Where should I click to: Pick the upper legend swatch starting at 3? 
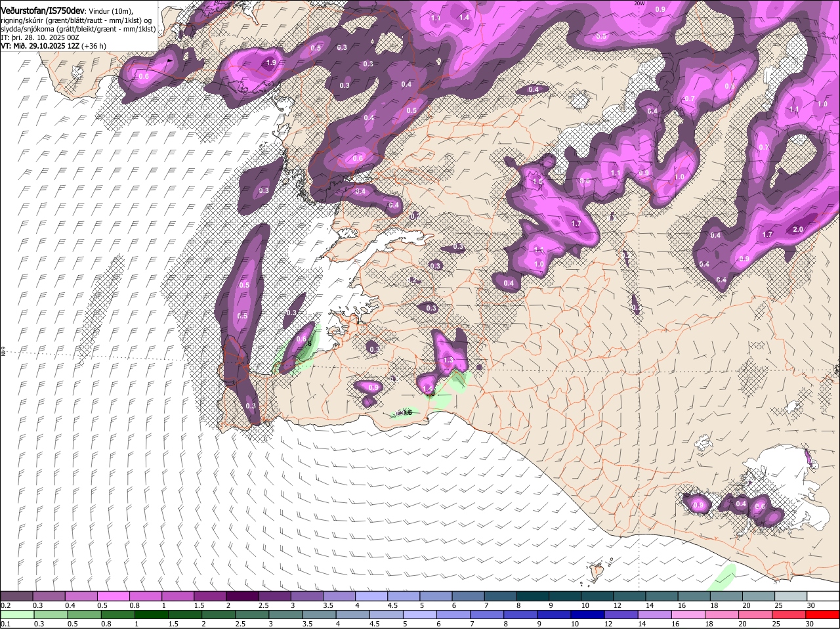click(306, 596)
